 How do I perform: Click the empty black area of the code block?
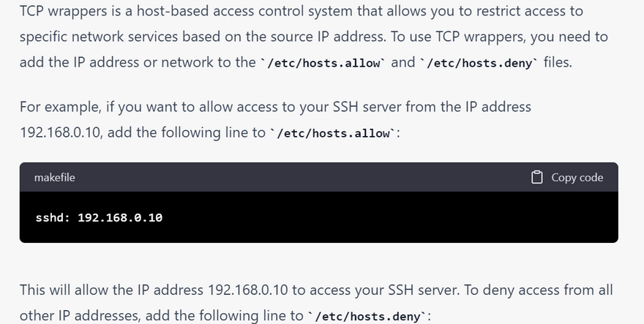(x=390, y=217)
